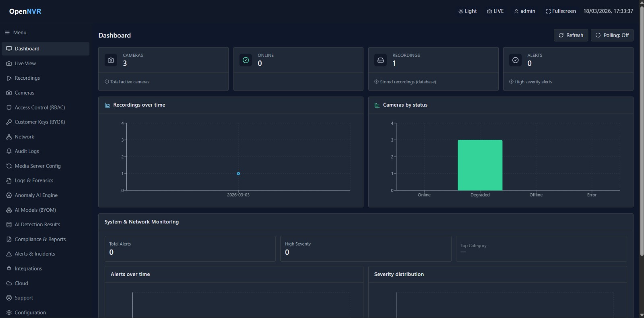The height and width of the screenshot is (318, 644).
Task: Click the Total Alerts value card
Action: 190,249
